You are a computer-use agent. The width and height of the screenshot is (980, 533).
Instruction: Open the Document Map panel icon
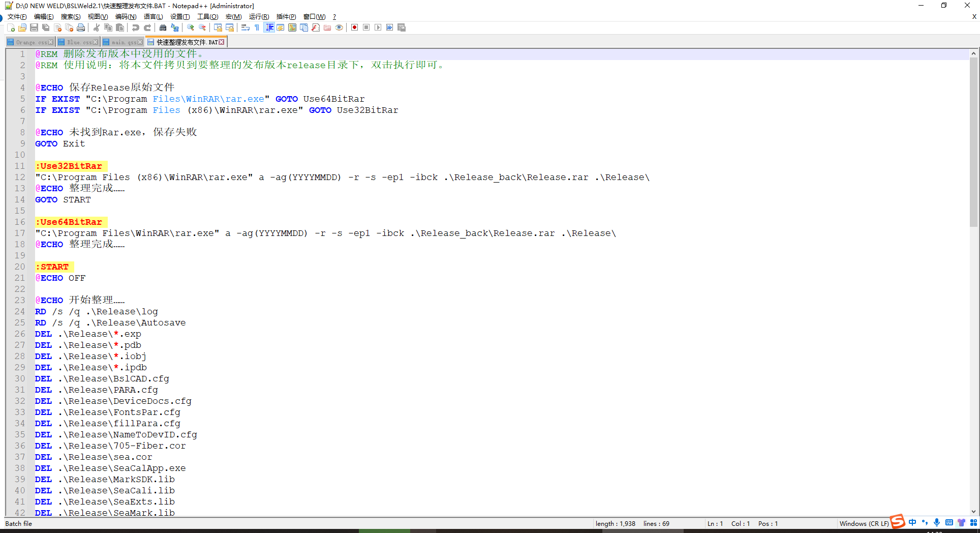click(x=292, y=27)
